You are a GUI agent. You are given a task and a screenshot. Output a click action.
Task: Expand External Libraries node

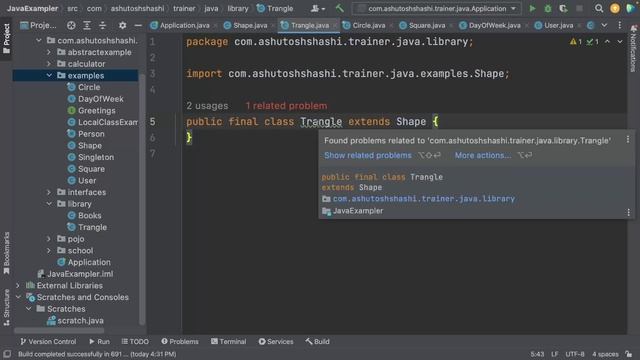(x=18, y=285)
